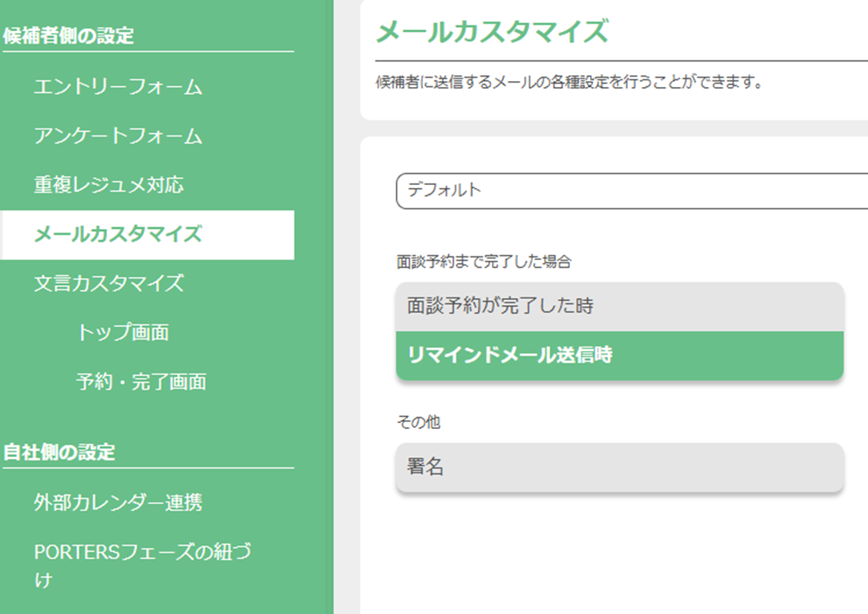The height and width of the screenshot is (614, 868).
Task: Click the highlighted メールカスタマイズ sidebar item
Action: (118, 235)
